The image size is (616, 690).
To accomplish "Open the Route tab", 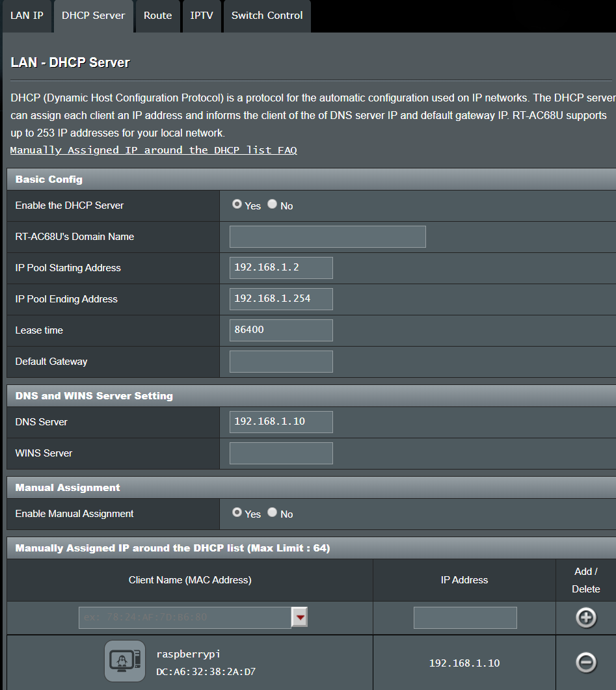I will 158,16.
